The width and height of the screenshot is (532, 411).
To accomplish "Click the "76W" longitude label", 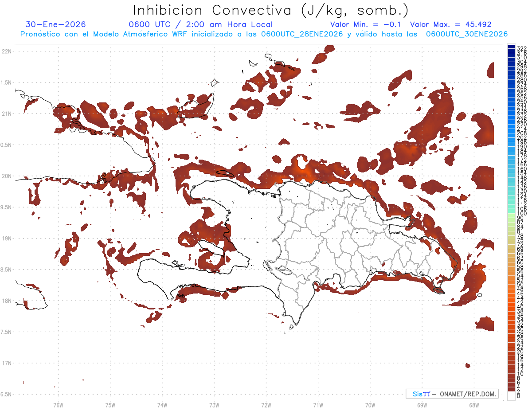I will click(58, 405).
